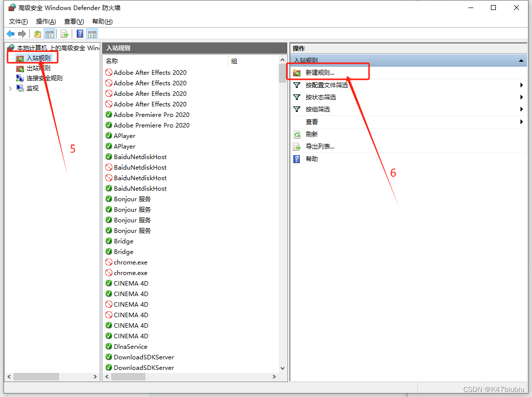This screenshot has height=397, width=532.
Task: Open the 查看 submenu in the actions pane
Action: coord(311,121)
